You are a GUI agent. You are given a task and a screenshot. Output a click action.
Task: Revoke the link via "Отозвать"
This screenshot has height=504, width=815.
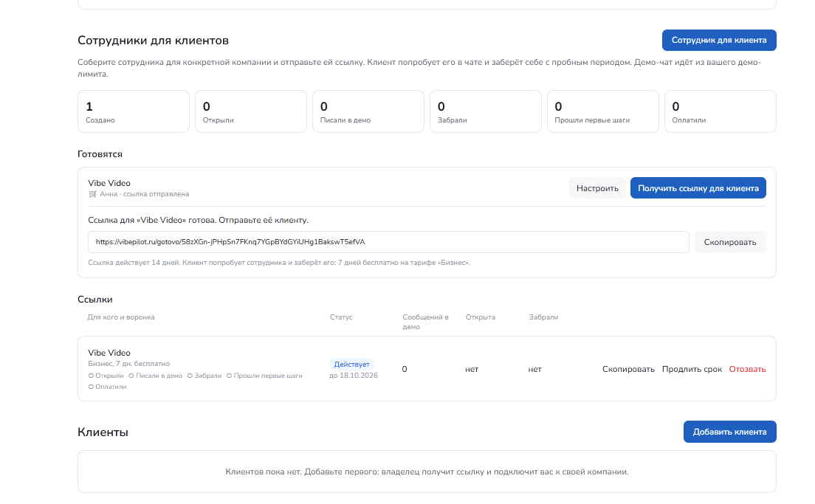point(747,369)
